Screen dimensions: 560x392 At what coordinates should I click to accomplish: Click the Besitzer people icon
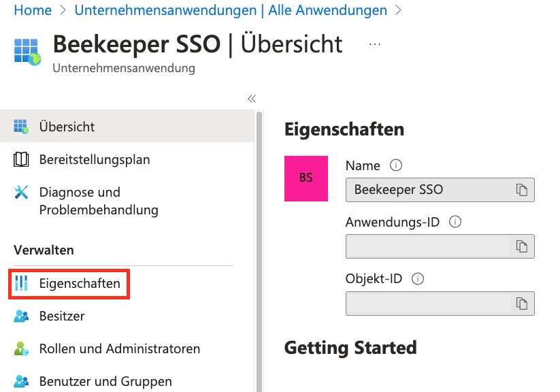pyautogui.click(x=21, y=316)
